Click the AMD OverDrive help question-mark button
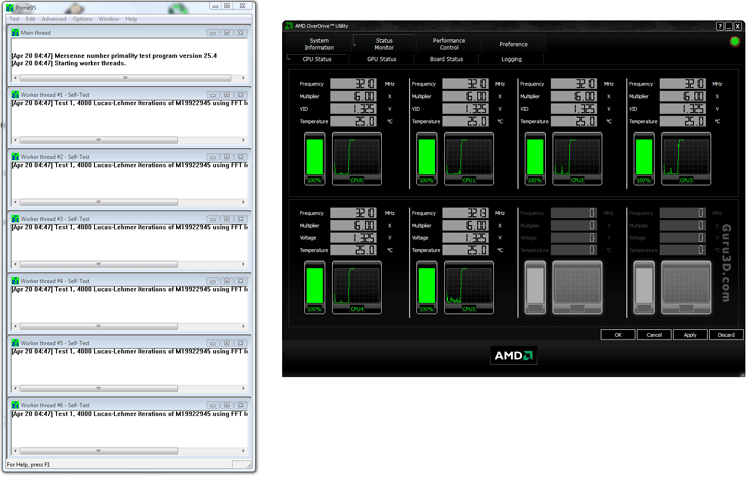Image resolution: width=750 pixels, height=479 pixels. 719,27
